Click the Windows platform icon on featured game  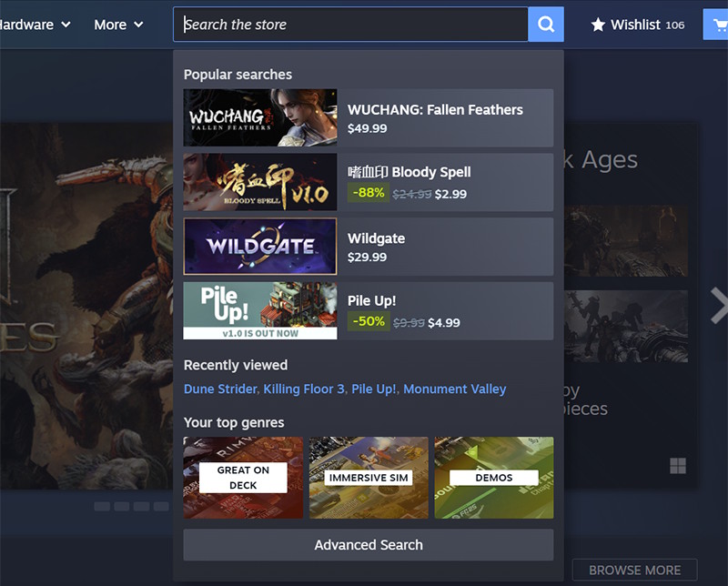click(x=678, y=466)
